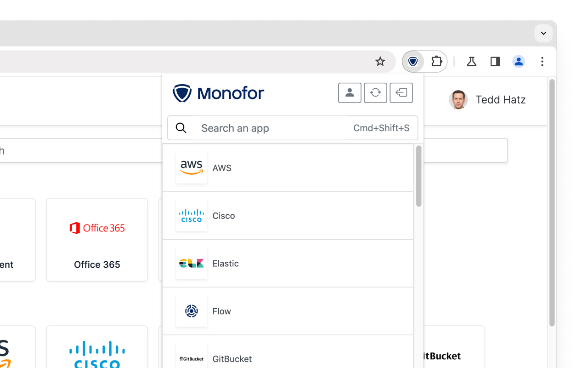The height and width of the screenshot is (368, 588).
Task: Click inside the Search an app field
Action: point(257,128)
